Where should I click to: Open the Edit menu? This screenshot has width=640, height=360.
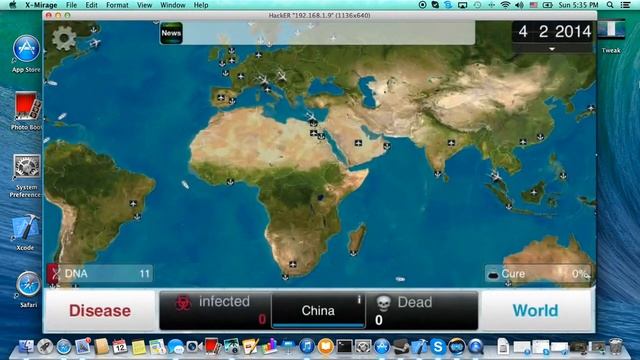coord(91,5)
